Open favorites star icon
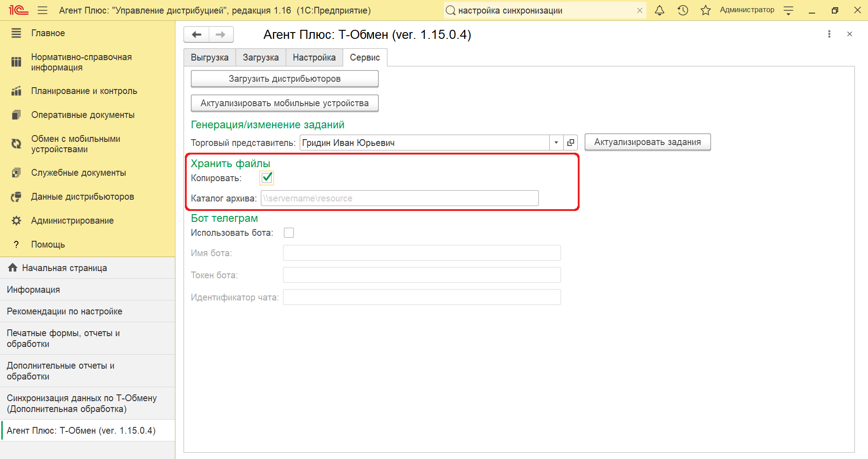Image resolution: width=868 pixels, height=459 pixels. (x=706, y=10)
